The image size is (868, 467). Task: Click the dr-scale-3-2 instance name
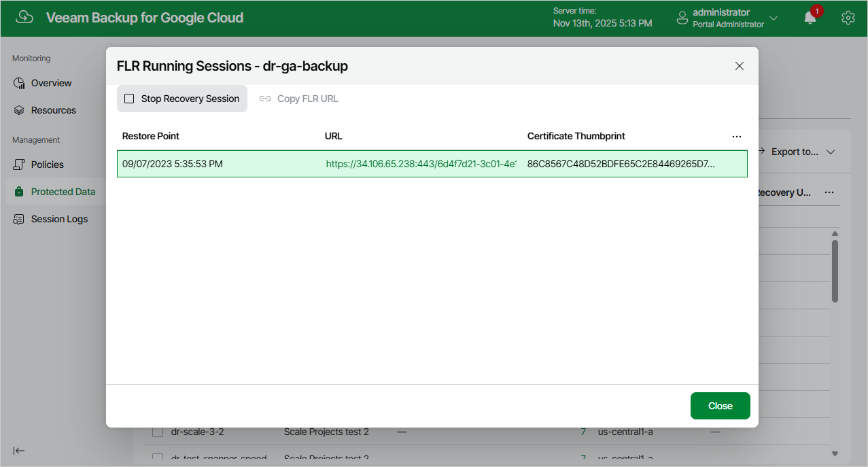198,432
